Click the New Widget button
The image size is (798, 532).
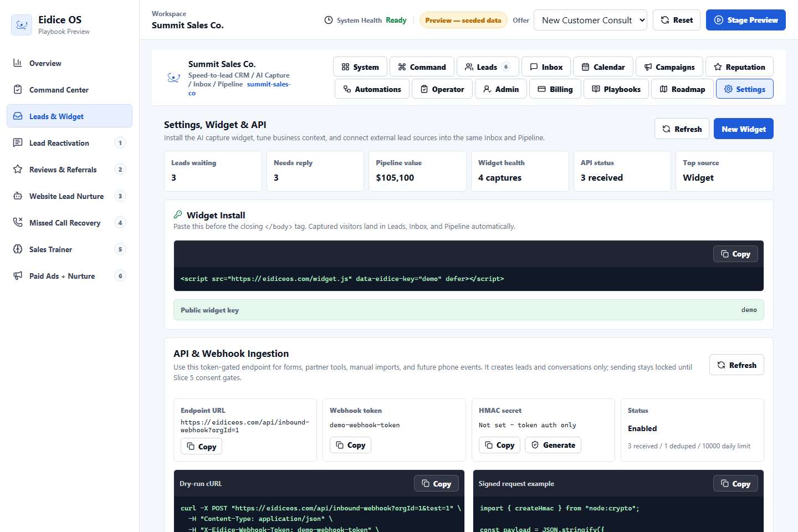tap(743, 129)
